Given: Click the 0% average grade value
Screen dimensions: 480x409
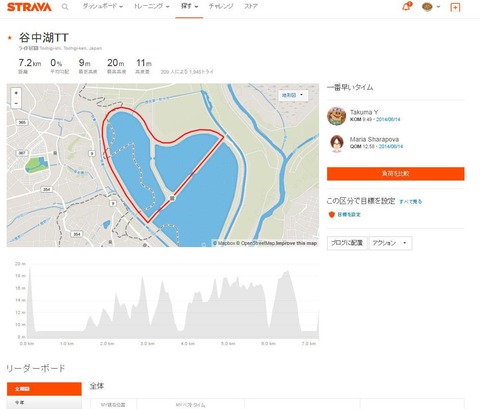Looking at the screenshot, I should [56, 63].
